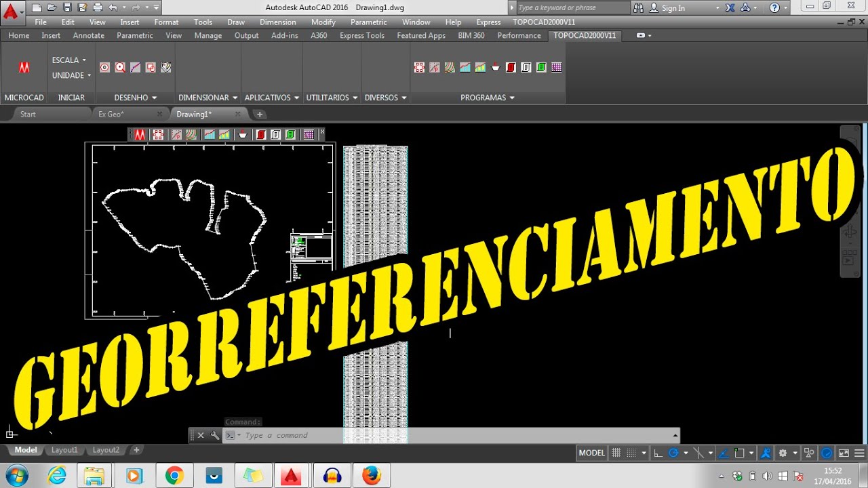Open the Dimension menu
This screenshot has width=868, height=488.
278,22
